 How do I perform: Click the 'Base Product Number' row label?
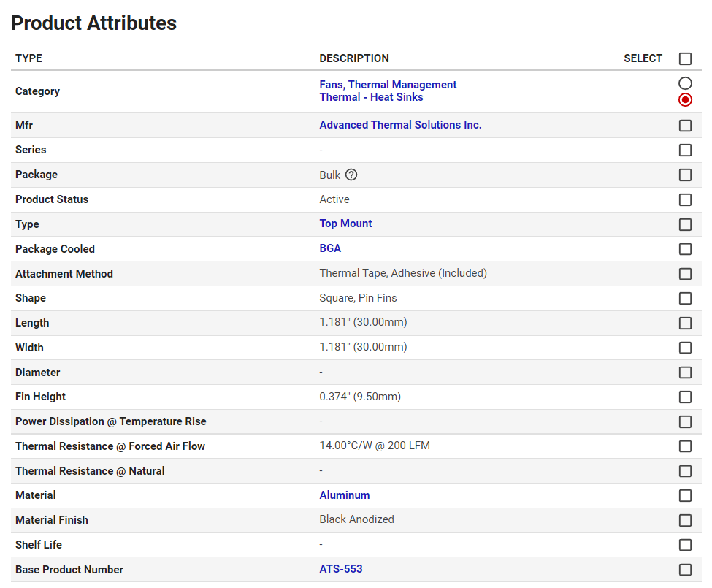(69, 570)
